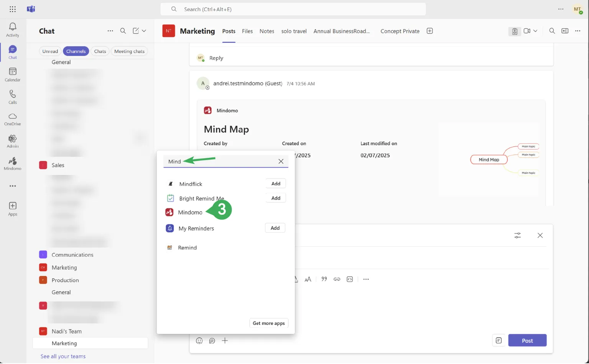This screenshot has height=364, width=589.
Task: Expand the new chat dropdown arrow
Action: click(x=144, y=31)
